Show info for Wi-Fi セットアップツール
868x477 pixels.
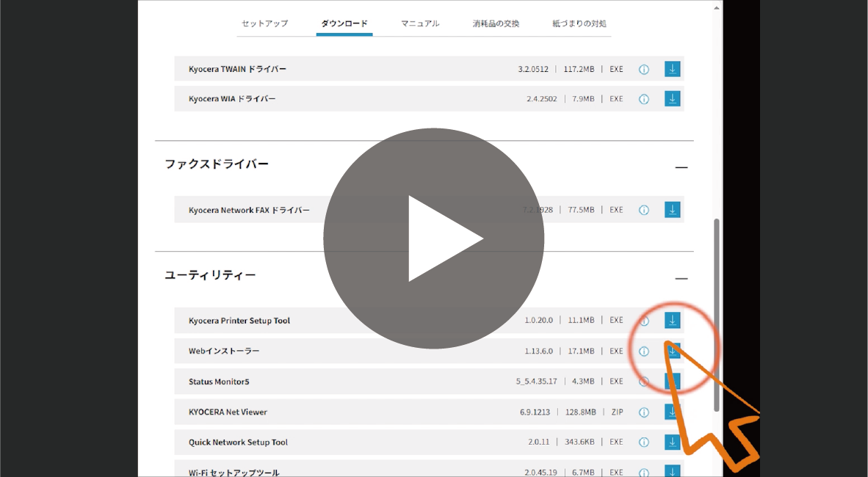pos(644,472)
